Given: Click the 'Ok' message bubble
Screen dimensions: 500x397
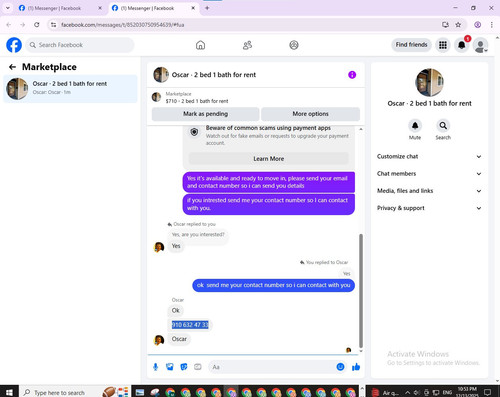Looking at the screenshot, I should pyautogui.click(x=176, y=310).
